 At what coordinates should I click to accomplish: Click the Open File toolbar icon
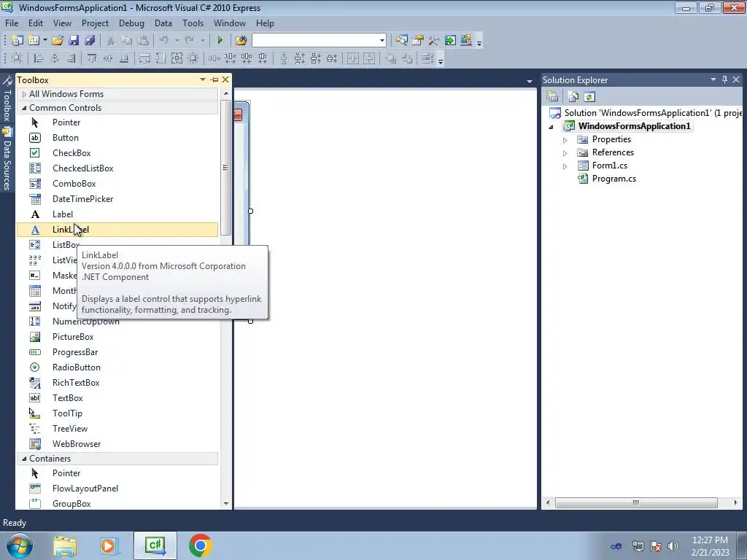click(58, 41)
